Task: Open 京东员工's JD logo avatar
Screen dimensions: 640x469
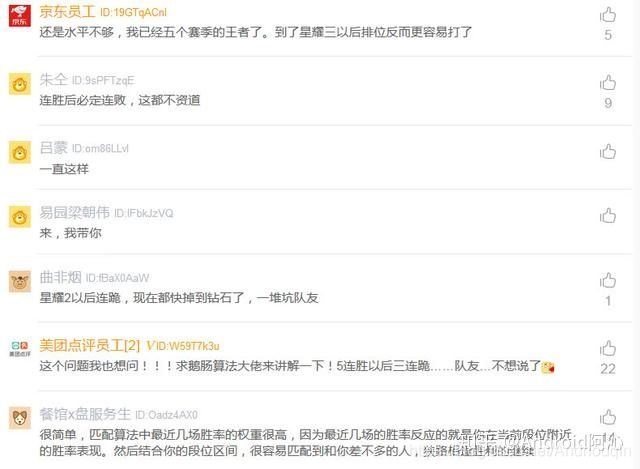Action: (x=20, y=16)
